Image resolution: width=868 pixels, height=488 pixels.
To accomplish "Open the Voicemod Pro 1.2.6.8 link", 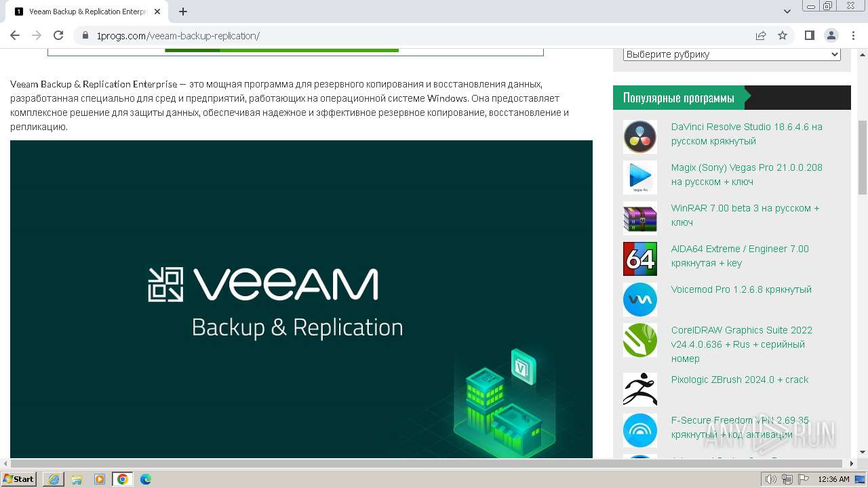I will (741, 289).
